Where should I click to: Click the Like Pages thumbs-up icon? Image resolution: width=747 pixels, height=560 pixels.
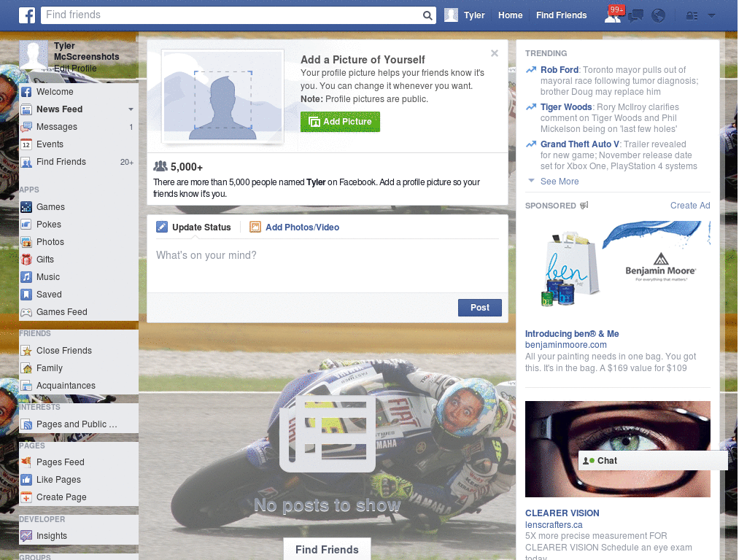(x=26, y=480)
